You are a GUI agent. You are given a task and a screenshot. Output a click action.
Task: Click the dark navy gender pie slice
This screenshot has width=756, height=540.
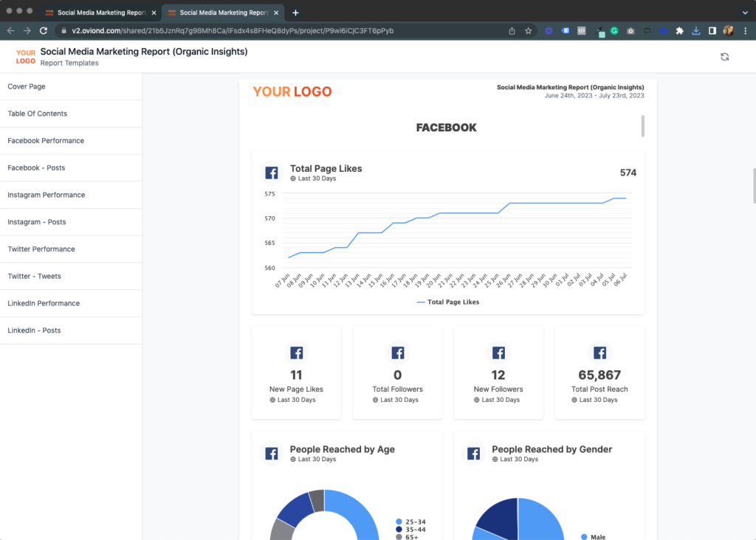[501, 518]
